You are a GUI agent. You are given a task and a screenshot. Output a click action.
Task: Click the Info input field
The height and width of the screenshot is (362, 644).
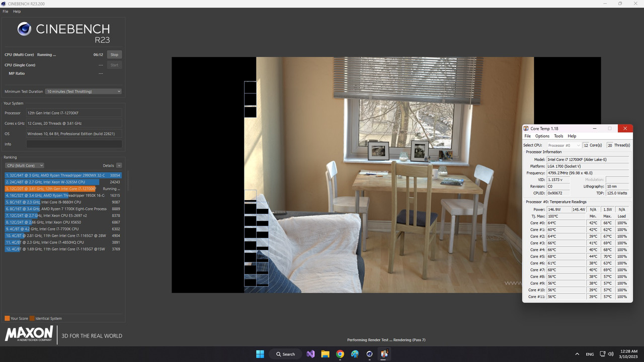coord(74,144)
